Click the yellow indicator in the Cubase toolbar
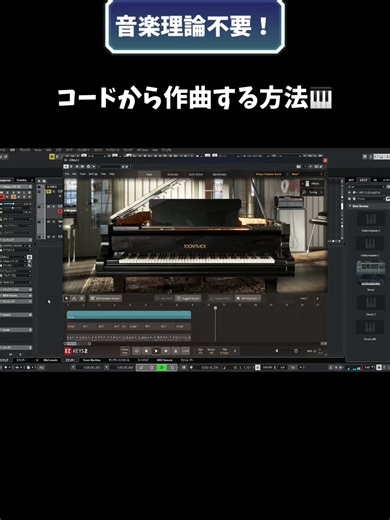The width and height of the screenshot is (390, 520). [52, 157]
